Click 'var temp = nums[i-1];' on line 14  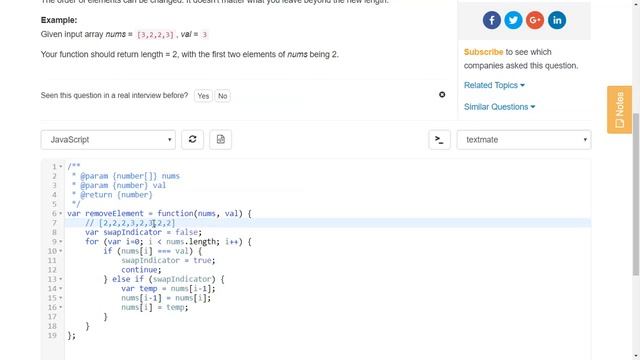(168, 289)
